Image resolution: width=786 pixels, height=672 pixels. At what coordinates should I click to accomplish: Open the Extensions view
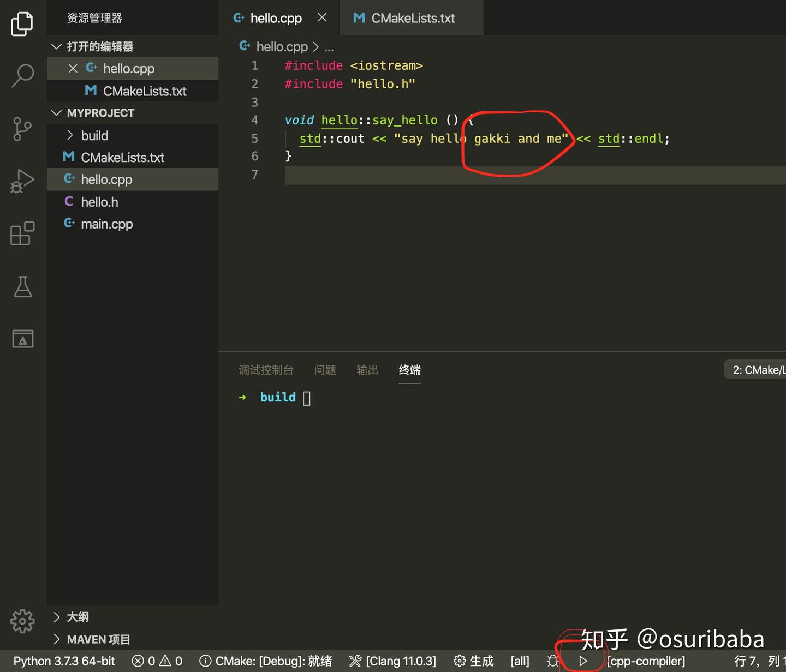22,233
